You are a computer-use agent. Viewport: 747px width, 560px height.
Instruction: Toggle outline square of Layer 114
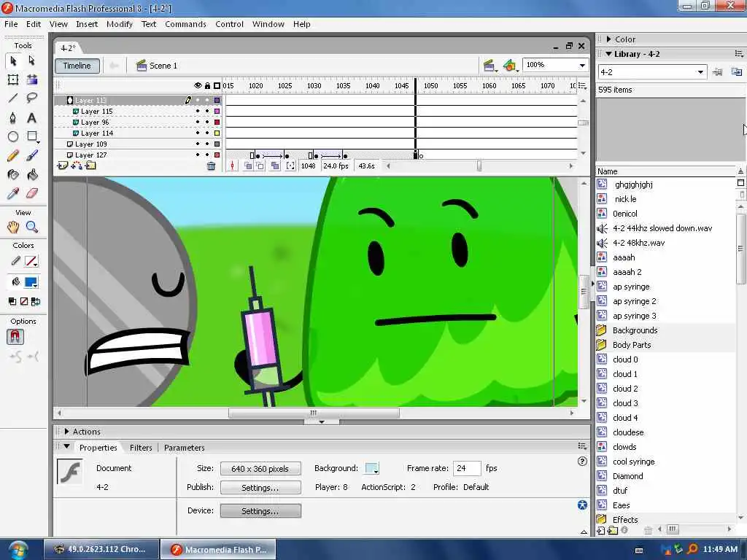[x=217, y=133]
